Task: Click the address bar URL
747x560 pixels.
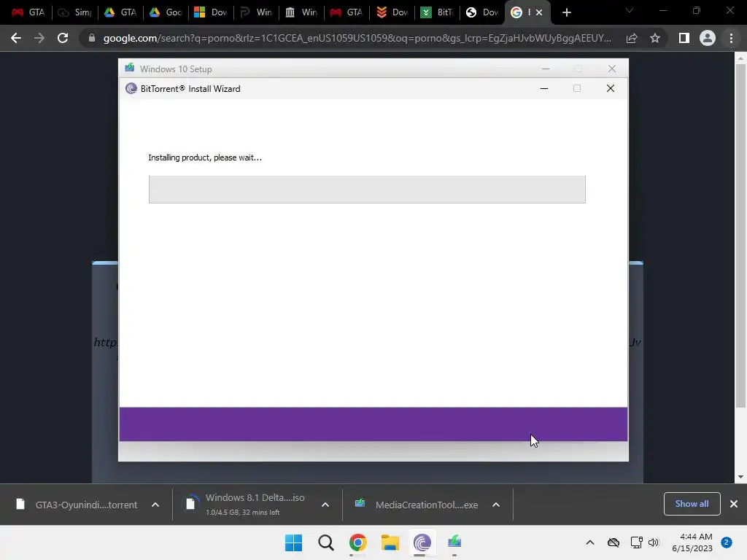Action: tap(357, 38)
